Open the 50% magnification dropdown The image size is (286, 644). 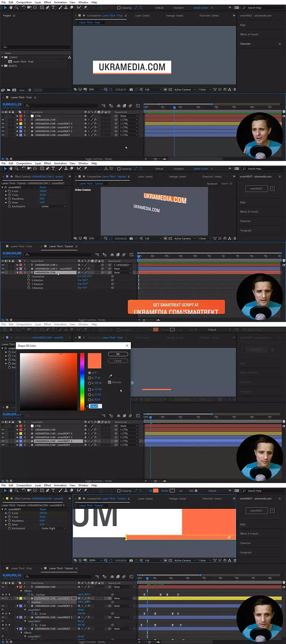(x=96, y=89)
